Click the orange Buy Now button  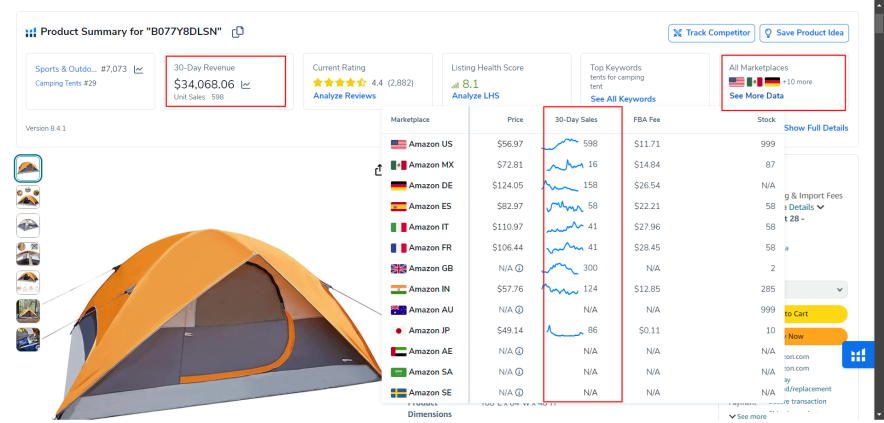pyautogui.click(x=816, y=337)
